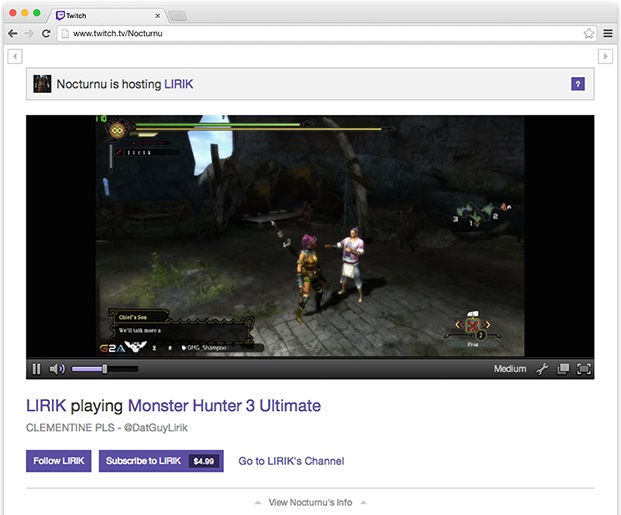Go to LIRIK's Channel
621x515 pixels.
click(x=291, y=461)
